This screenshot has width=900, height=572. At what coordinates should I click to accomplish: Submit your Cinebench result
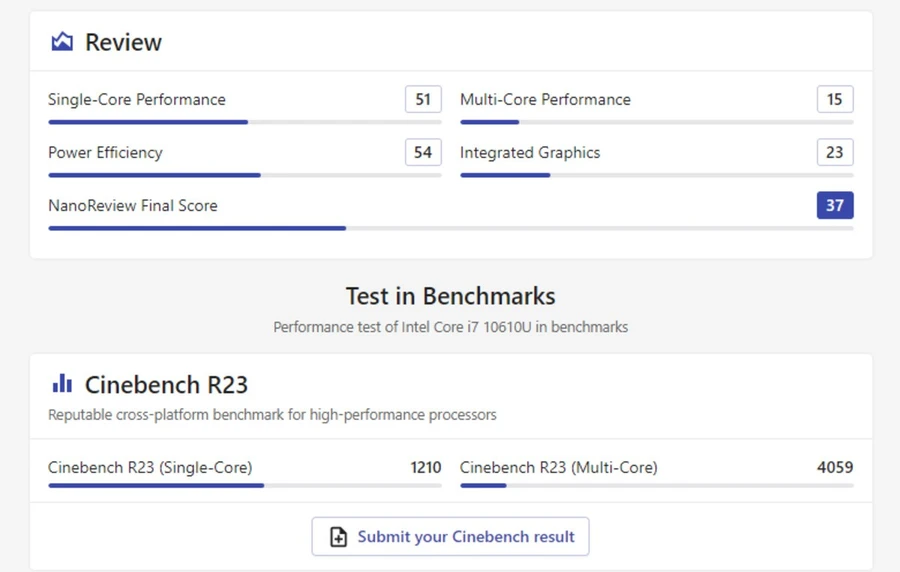451,536
